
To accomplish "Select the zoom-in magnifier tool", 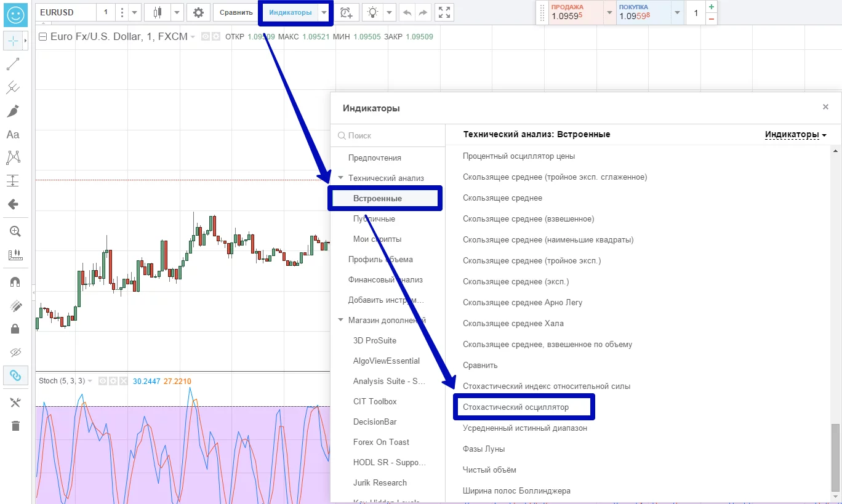I will 15,231.
